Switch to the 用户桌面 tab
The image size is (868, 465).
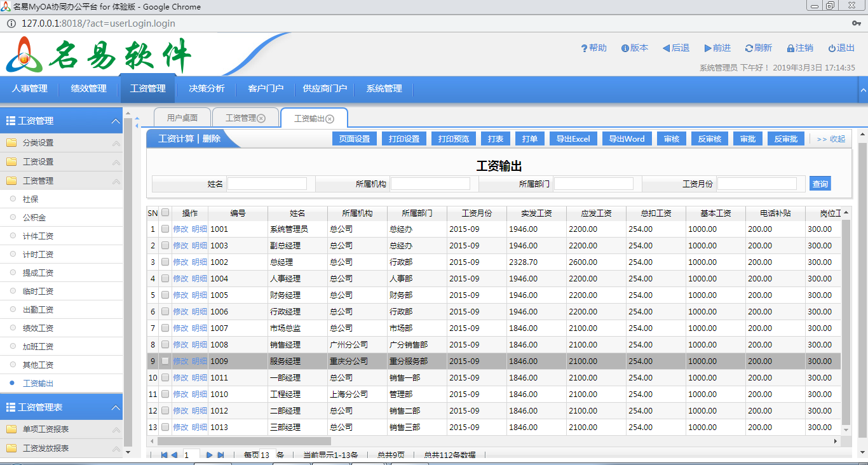(x=182, y=118)
